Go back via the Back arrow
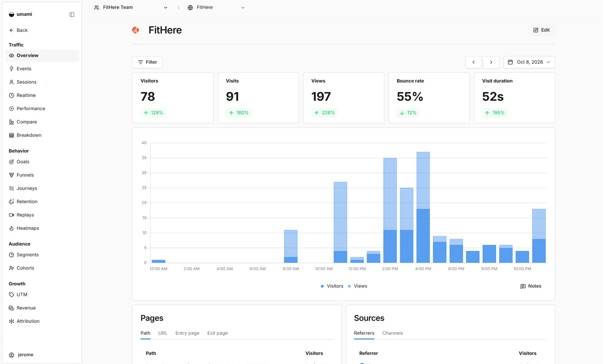The height and width of the screenshot is (364, 603). 19,30
